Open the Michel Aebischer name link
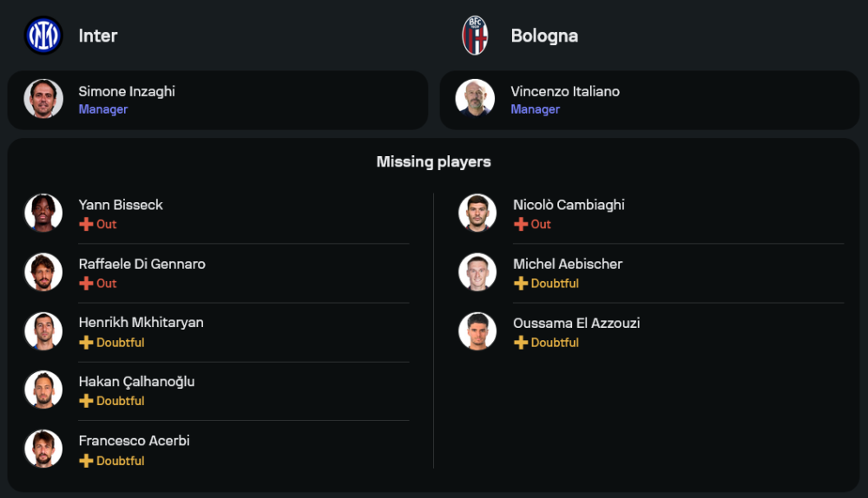The width and height of the screenshot is (868, 498). click(568, 264)
